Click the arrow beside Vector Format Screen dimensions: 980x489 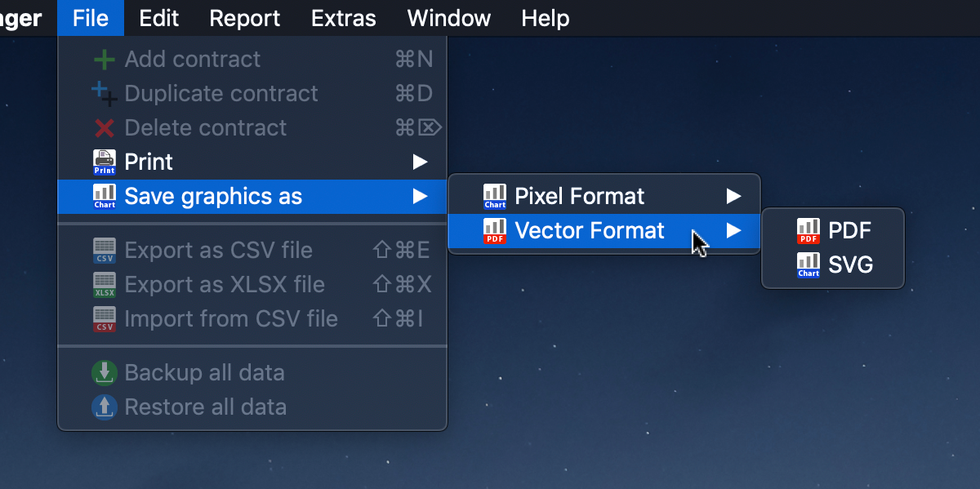coord(733,231)
